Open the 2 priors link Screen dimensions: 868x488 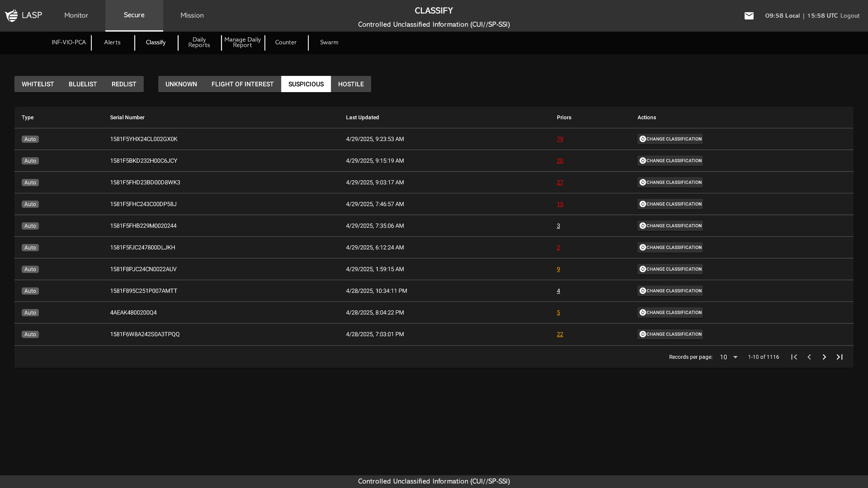click(558, 248)
